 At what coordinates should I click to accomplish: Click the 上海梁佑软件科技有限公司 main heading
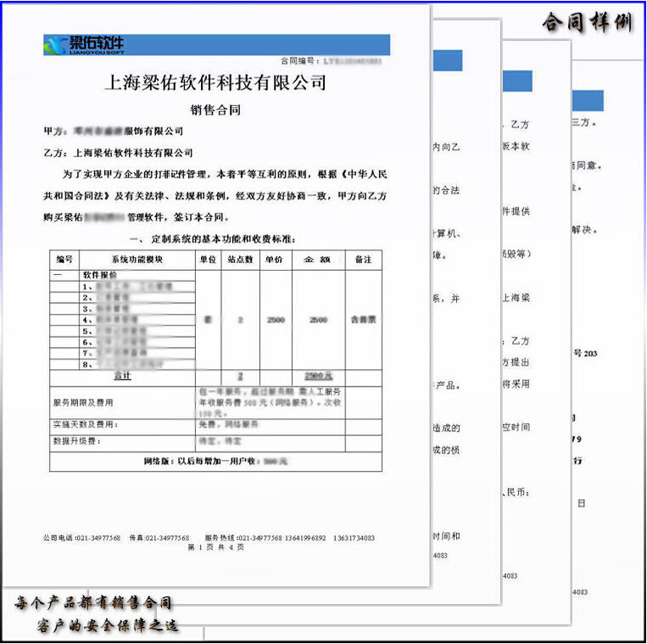(x=215, y=82)
